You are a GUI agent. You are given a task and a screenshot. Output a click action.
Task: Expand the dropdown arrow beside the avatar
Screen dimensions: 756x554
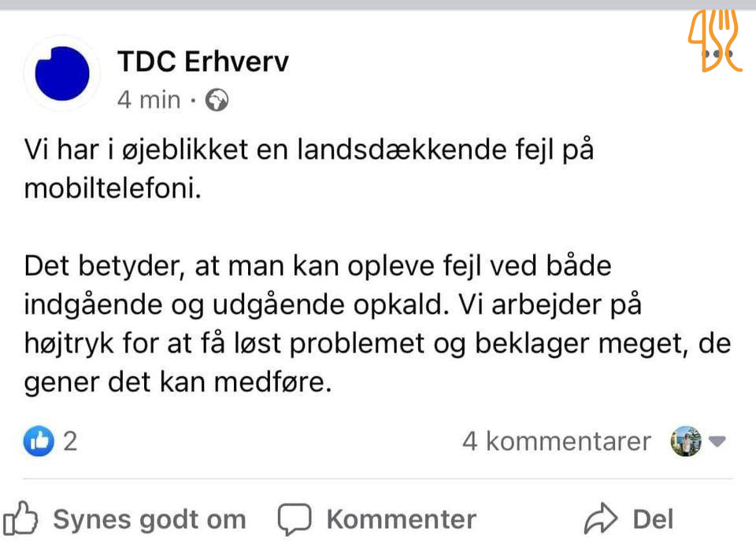717,441
